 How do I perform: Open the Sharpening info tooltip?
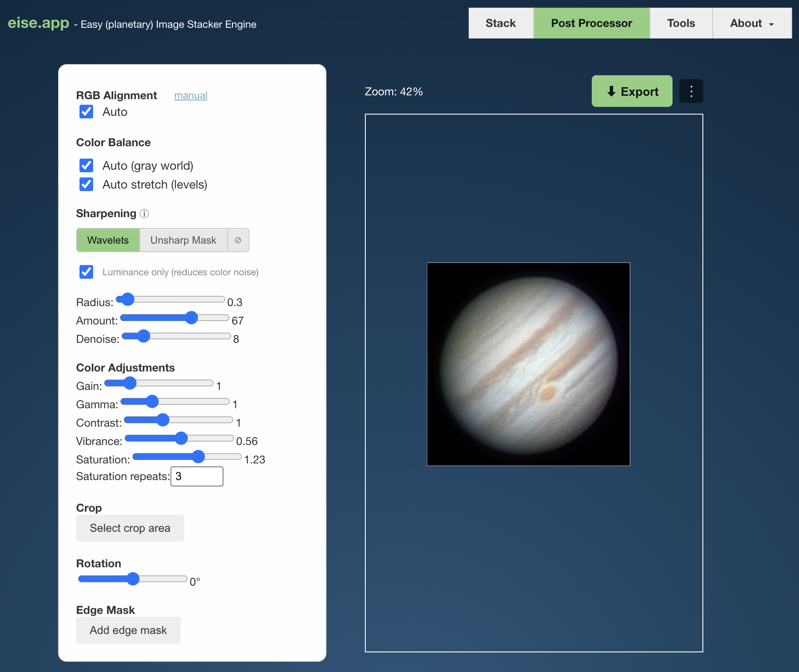(x=144, y=214)
